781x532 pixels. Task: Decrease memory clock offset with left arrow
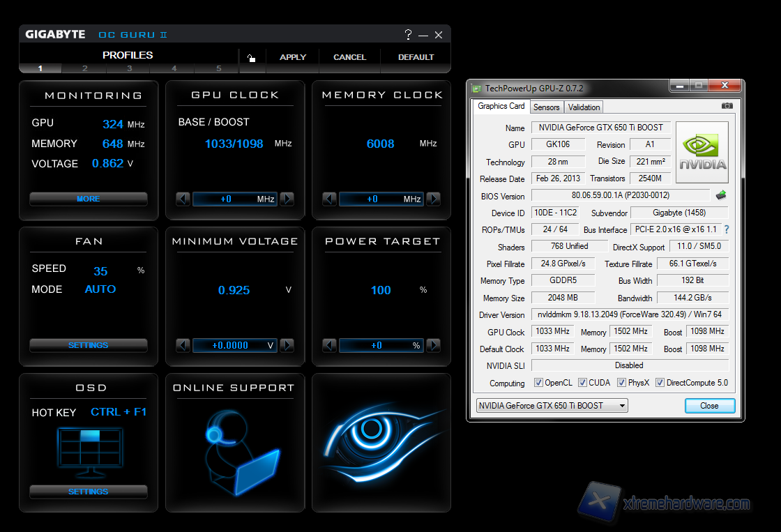(330, 199)
